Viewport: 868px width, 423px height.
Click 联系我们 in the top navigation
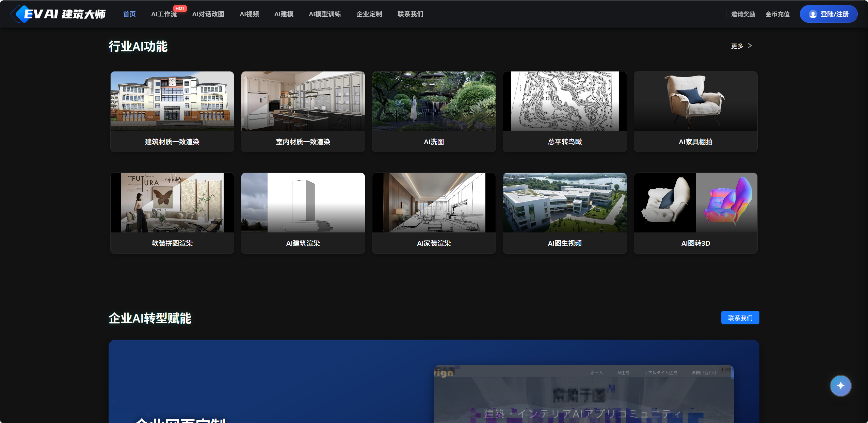pos(410,14)
